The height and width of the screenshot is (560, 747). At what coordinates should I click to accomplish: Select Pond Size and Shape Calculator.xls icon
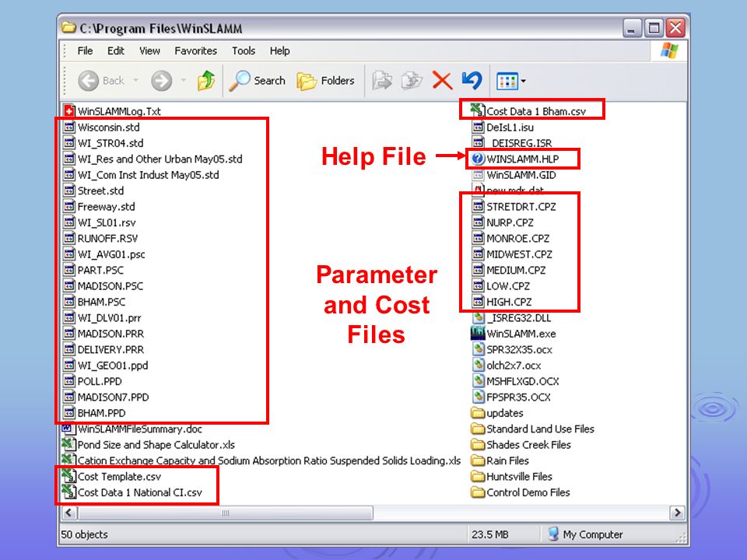click(x=69, y=444)
